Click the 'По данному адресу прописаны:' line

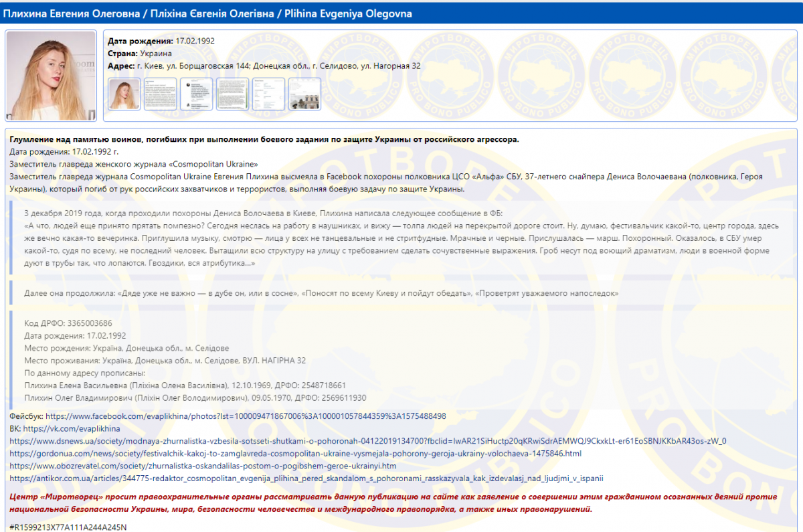84,373
